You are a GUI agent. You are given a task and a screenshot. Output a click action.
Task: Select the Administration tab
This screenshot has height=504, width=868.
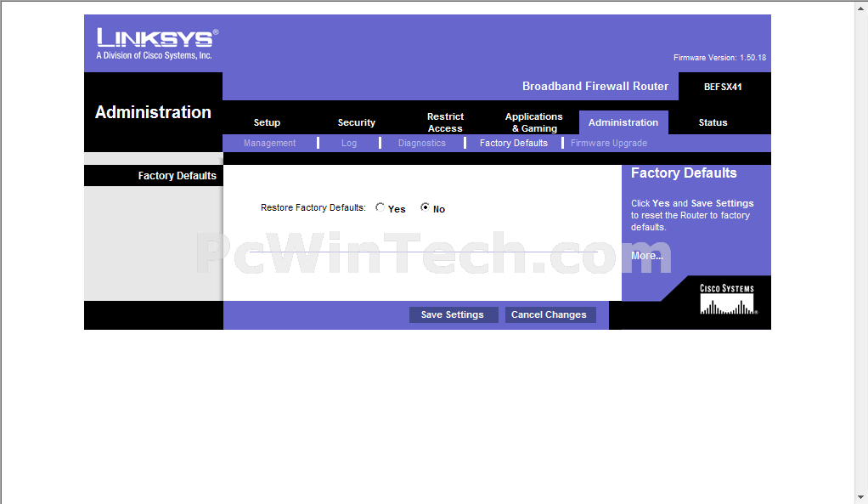(623, 122)
